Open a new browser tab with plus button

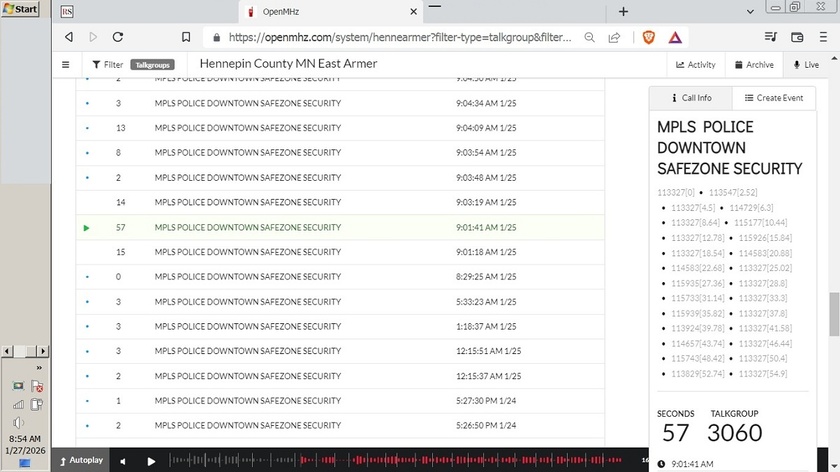(623, 11)
